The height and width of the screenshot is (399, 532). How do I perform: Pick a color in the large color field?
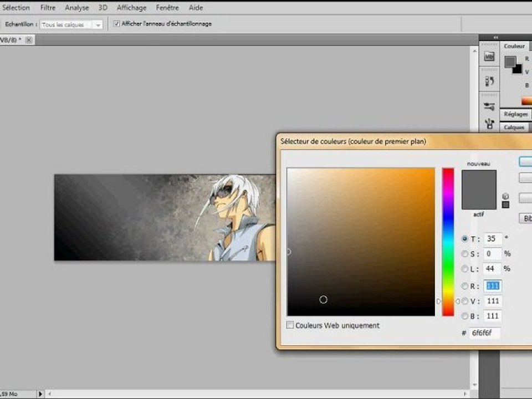[x=361, y=242]
